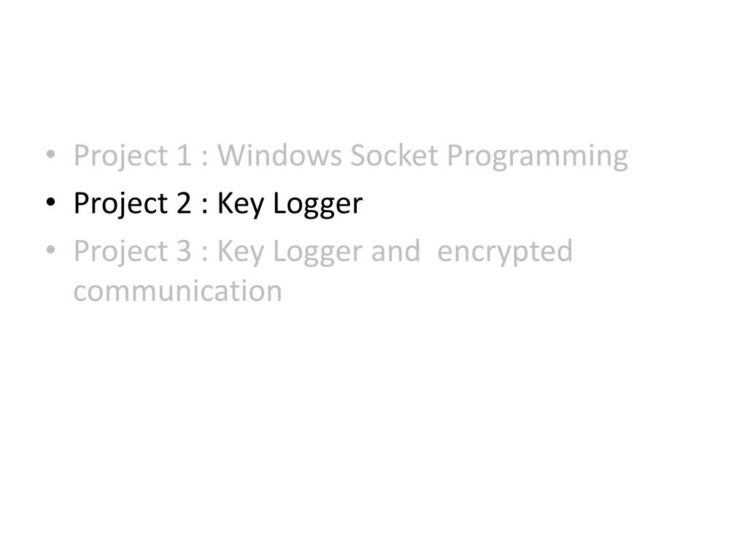Screen dimensions: 747x560
Task: Click the word 'Project' in the black line
Action: click(x=120, y=205)
